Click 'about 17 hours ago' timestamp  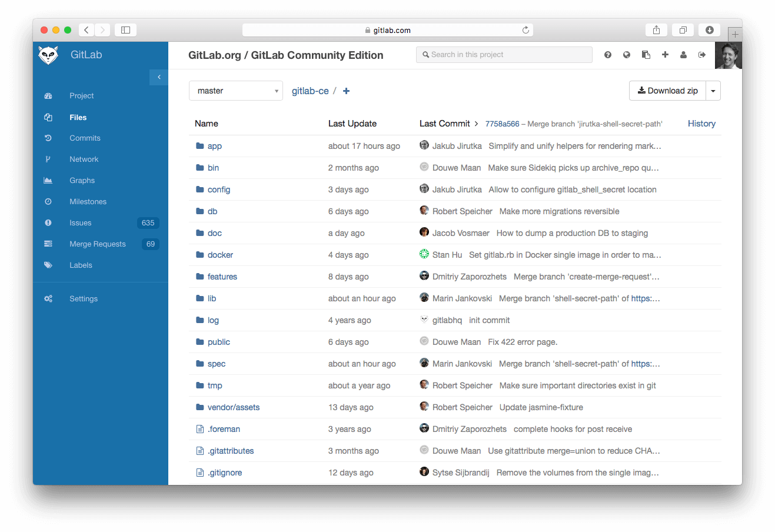364,146
